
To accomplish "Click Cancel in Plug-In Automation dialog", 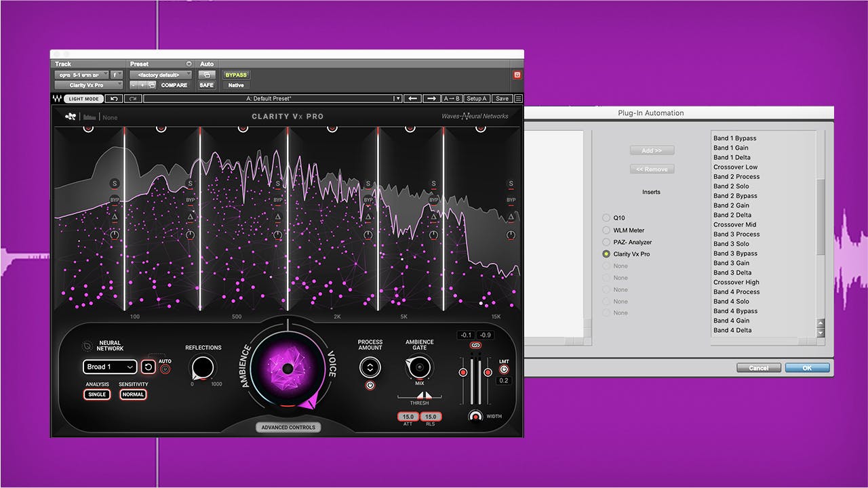I will coord(759,368).
